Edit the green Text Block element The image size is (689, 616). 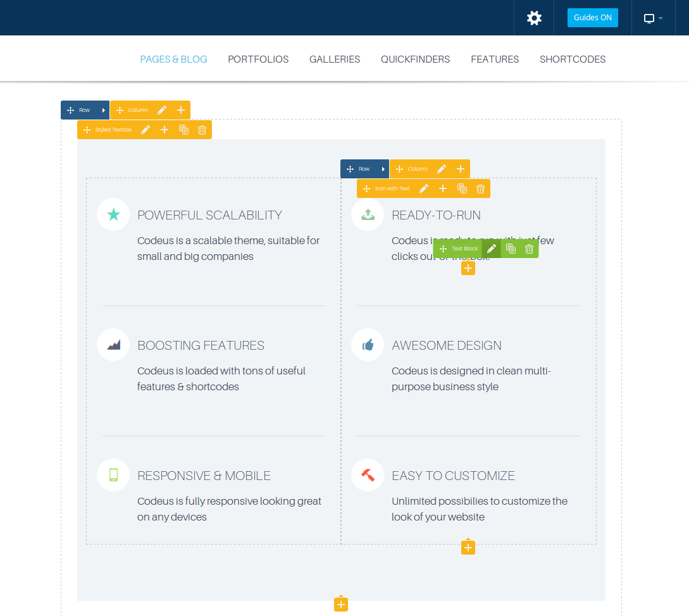pyautogui.click(x=492, y=249)
